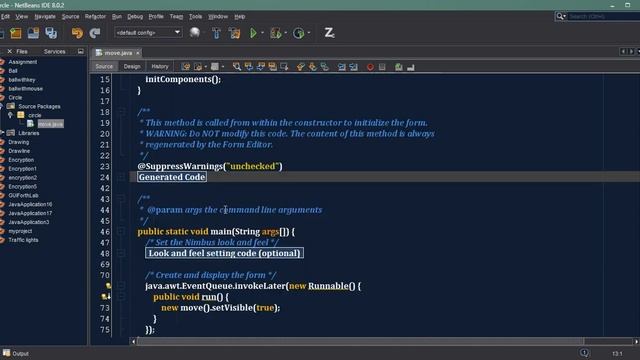The width and height of the screenshot is (640, 360).
Task: Click the red Start Macro Recording icon
Action: (370, 67)
